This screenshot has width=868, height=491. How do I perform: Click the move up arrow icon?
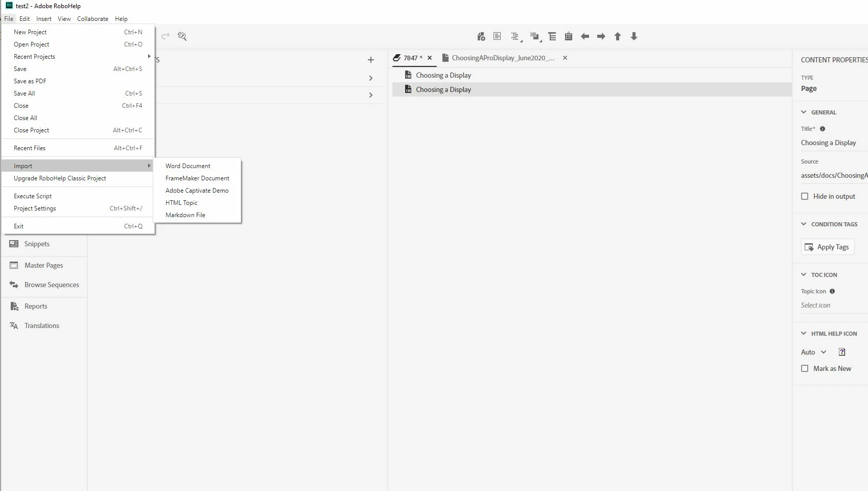(618, 36)
